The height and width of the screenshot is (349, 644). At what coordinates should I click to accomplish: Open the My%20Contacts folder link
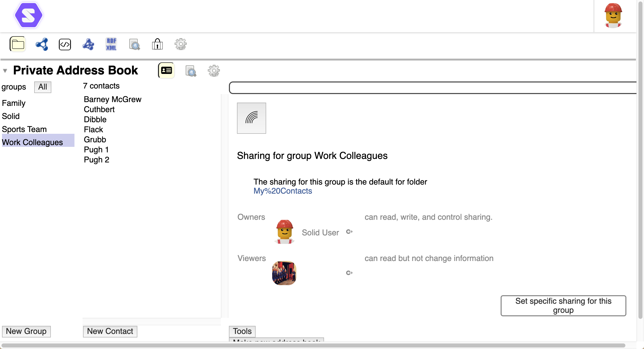[283, 191]
